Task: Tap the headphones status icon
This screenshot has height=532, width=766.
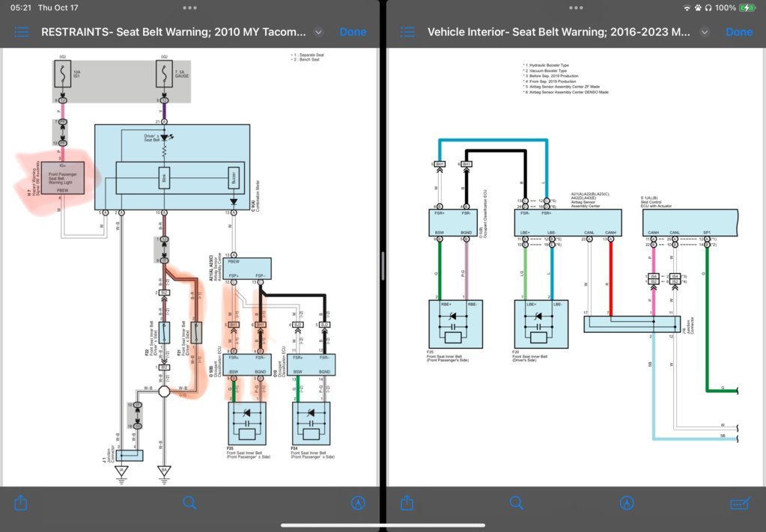Action: coord(708,7)
